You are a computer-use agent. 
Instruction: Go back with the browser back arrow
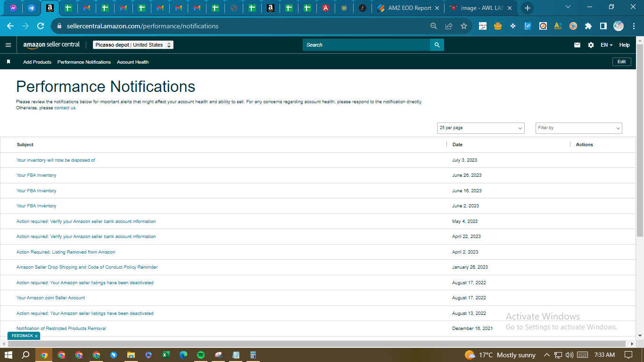click(x=10, y=26)
